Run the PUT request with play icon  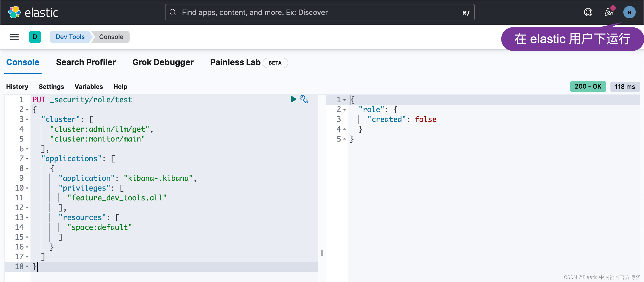pos(293,99)
